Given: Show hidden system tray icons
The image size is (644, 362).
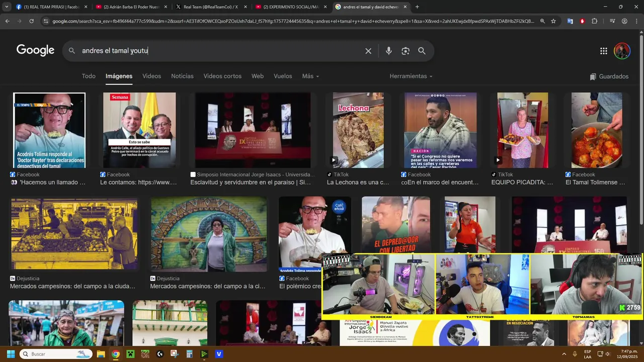Looking at the screenshot, I should pyautogui.click(x=563, y=354).
